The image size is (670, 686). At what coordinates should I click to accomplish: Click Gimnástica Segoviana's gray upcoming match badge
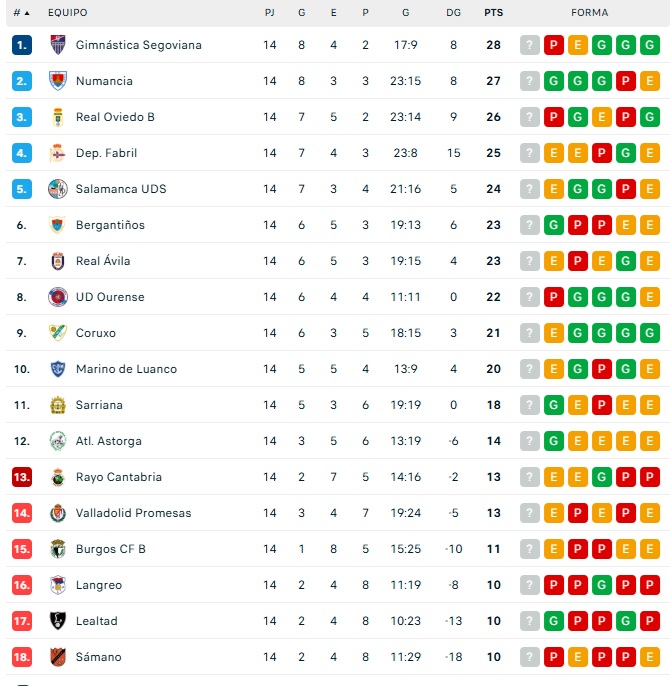[530, 45]
